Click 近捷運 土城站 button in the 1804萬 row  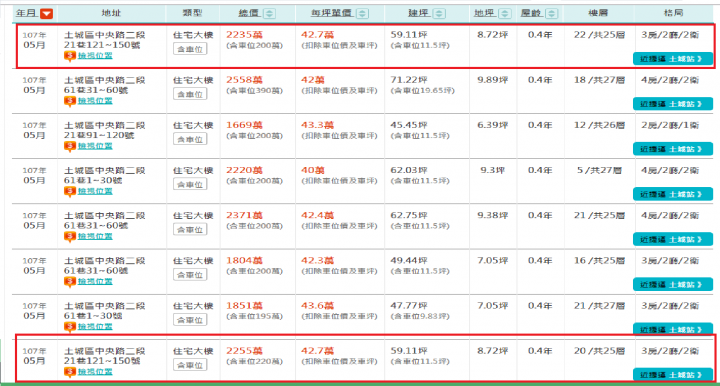coord(673,285)
